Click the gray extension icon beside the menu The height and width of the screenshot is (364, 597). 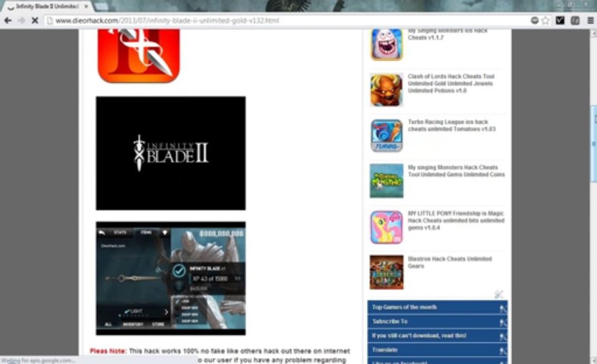575,21
